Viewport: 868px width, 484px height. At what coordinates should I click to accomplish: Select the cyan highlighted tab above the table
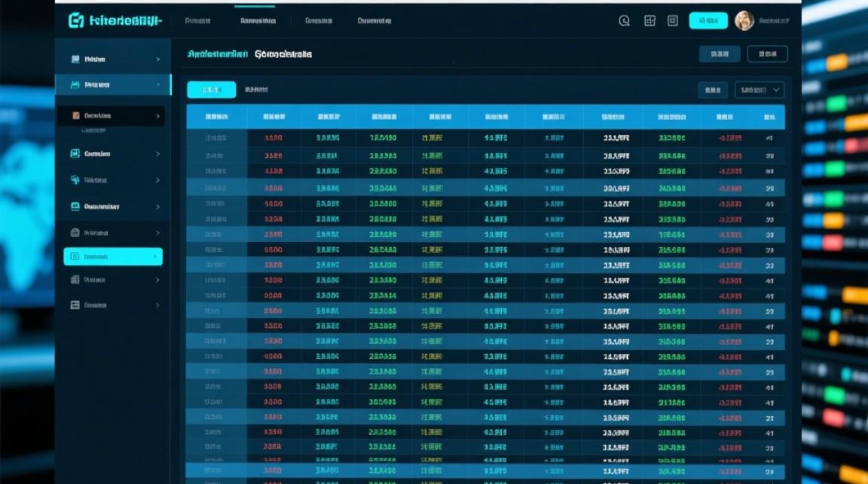point(211,90)
